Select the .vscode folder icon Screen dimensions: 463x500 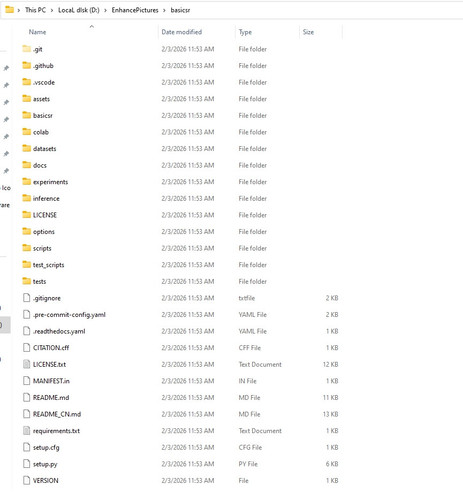(x=27, y=82)
